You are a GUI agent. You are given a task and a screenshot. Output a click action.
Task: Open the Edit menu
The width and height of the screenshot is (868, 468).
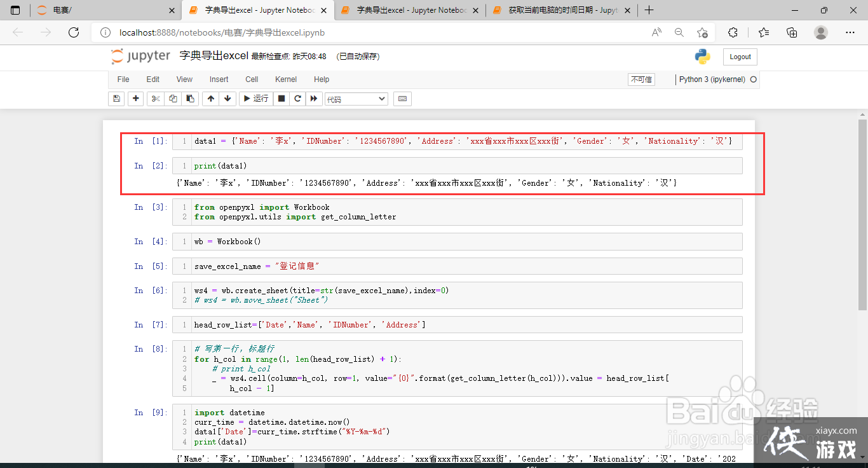[153, 79]
